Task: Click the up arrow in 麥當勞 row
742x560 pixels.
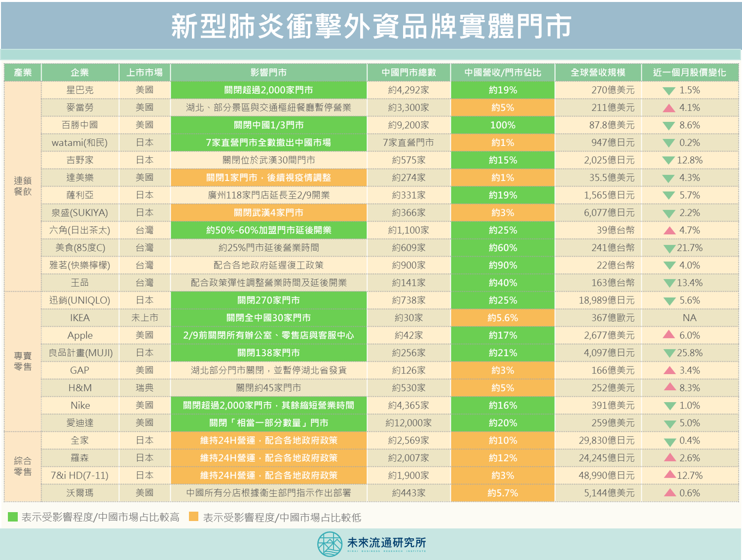Action: [669, 108]
